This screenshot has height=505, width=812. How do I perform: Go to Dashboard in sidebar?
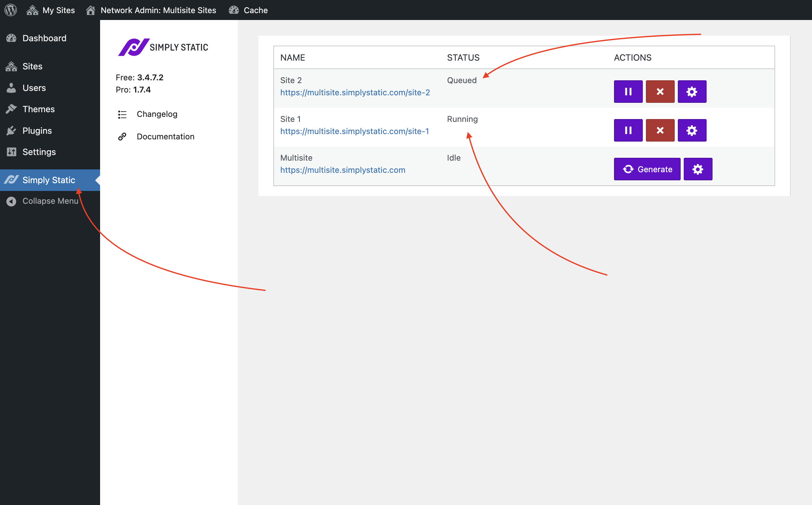point(44,38)
